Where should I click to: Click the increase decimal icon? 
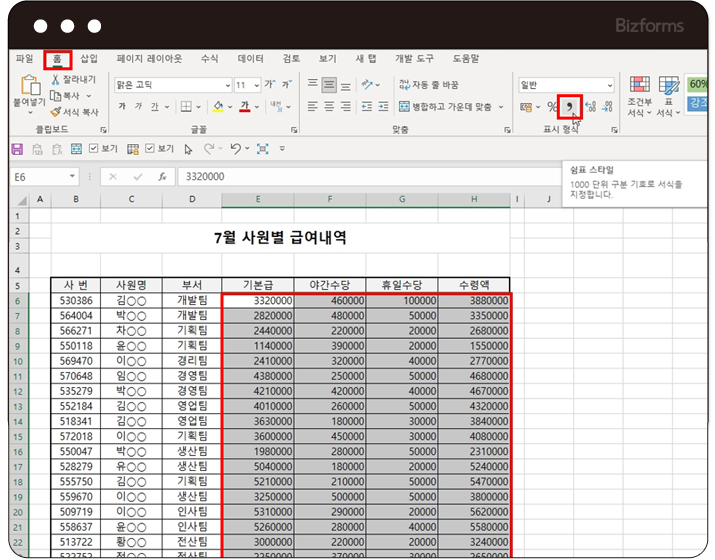pyautogui.click(x=590, y=107)
